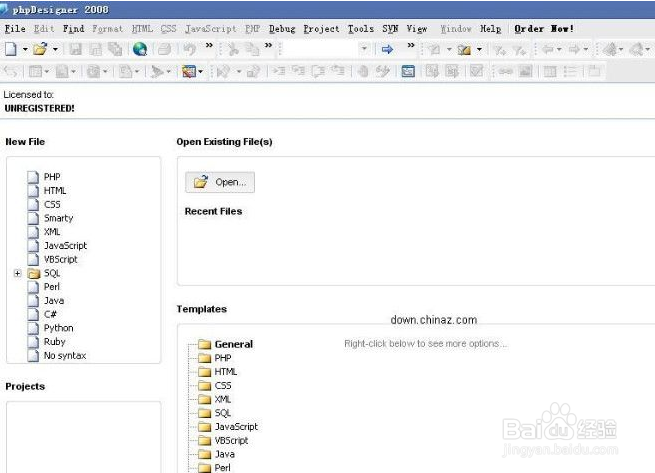Create a new C# file
The width and height of the screenshot is (655, 473).
50,315
